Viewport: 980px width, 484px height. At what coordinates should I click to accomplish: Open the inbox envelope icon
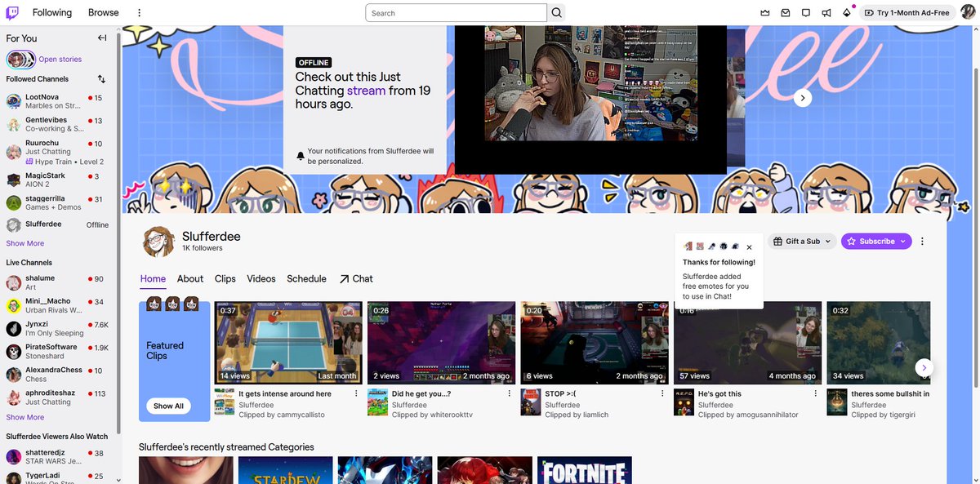pyautogui.click(x=786, y=13)
